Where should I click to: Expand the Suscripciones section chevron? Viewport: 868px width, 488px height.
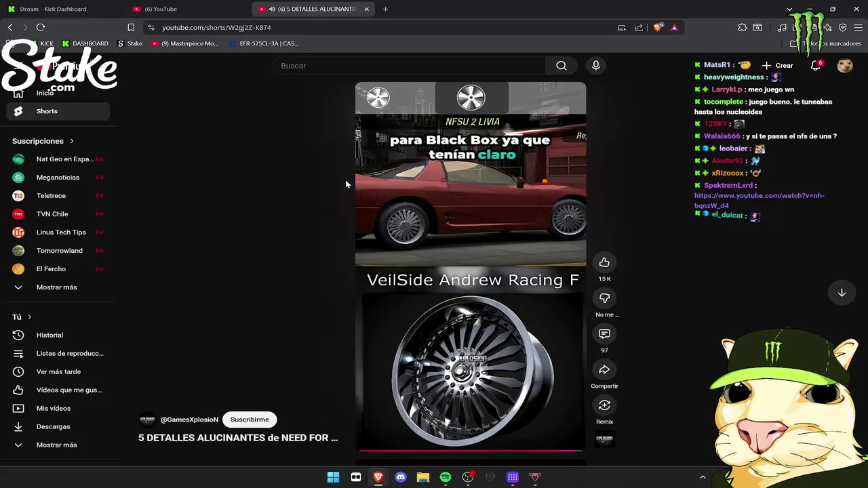[72, 141]
